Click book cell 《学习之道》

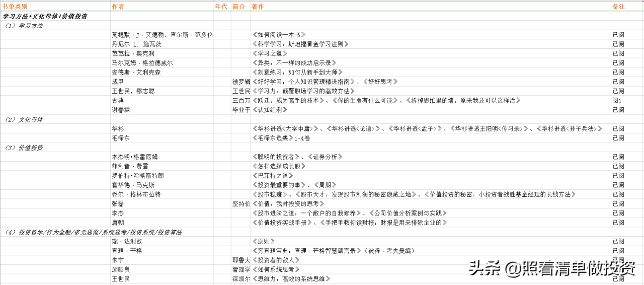[270, 53]
